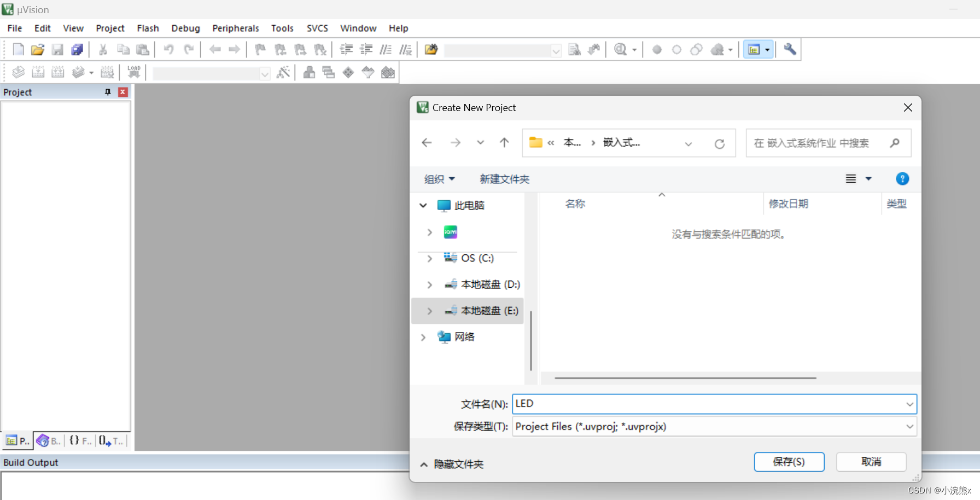The image size is (980, 500).
Task: Switch to the Templates tab in Project panel
Action: click(112, 440)
